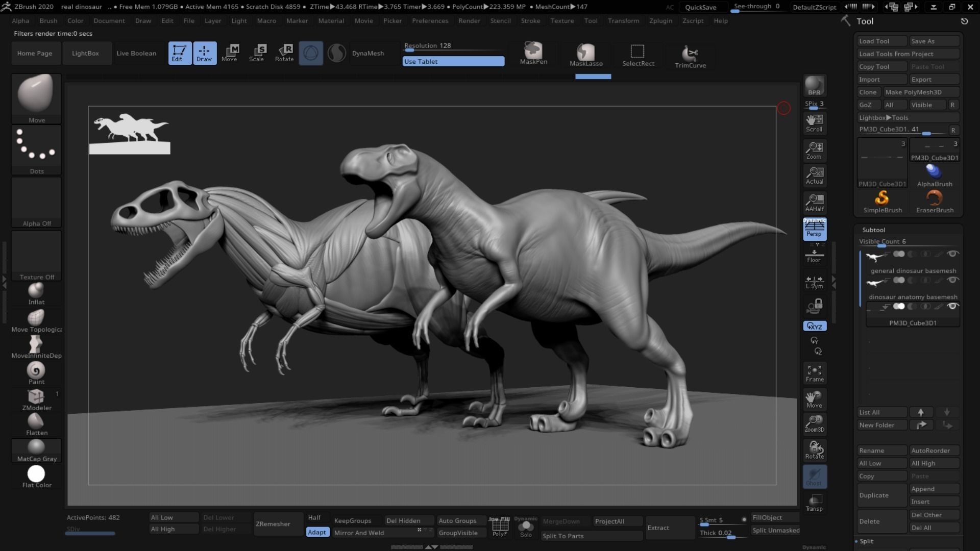
Task: Open the Zplugin menu
Action: pos(660,21)
